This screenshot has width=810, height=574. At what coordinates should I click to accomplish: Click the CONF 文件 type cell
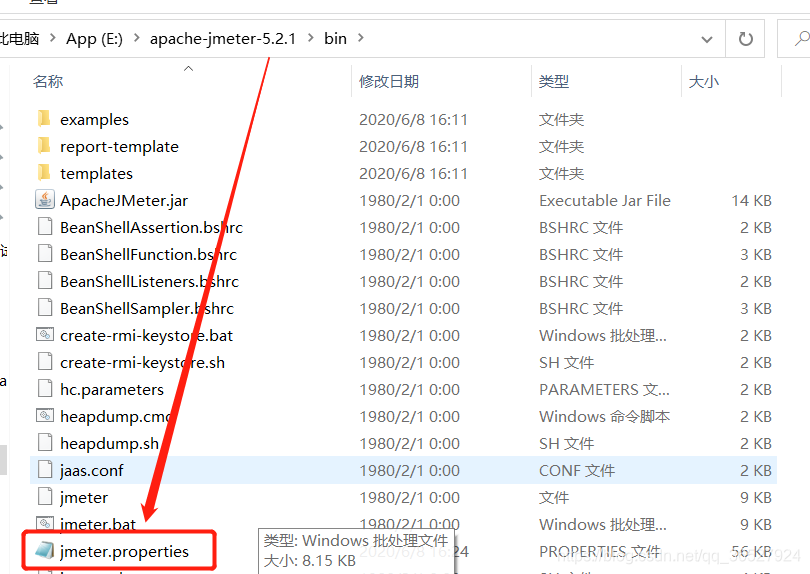click(577, 471)
